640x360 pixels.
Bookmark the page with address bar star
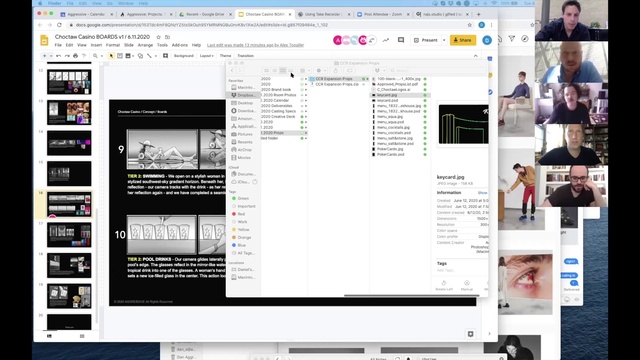click(x=469, y=25)
